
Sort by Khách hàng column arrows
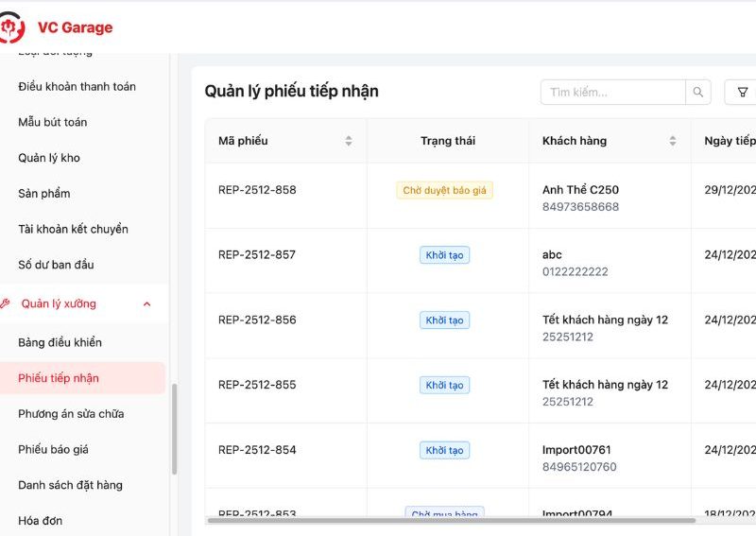pyautogui.click(x=672, y=141)
